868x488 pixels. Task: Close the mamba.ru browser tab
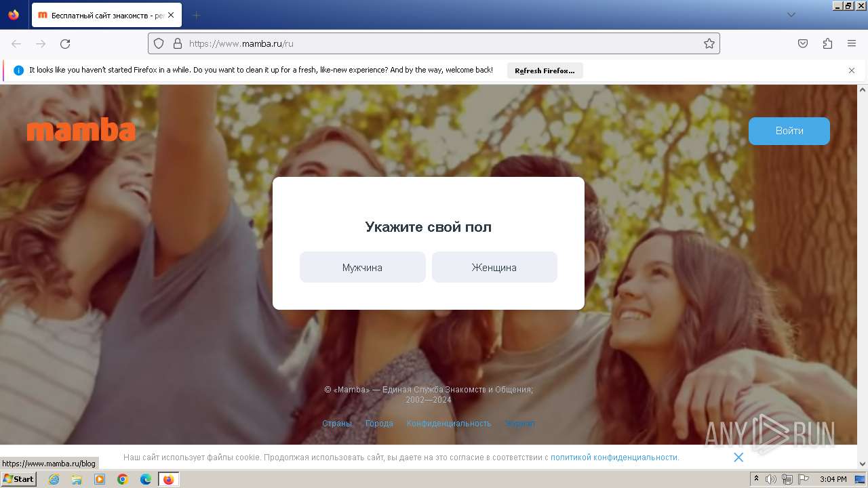coord(171,15)
